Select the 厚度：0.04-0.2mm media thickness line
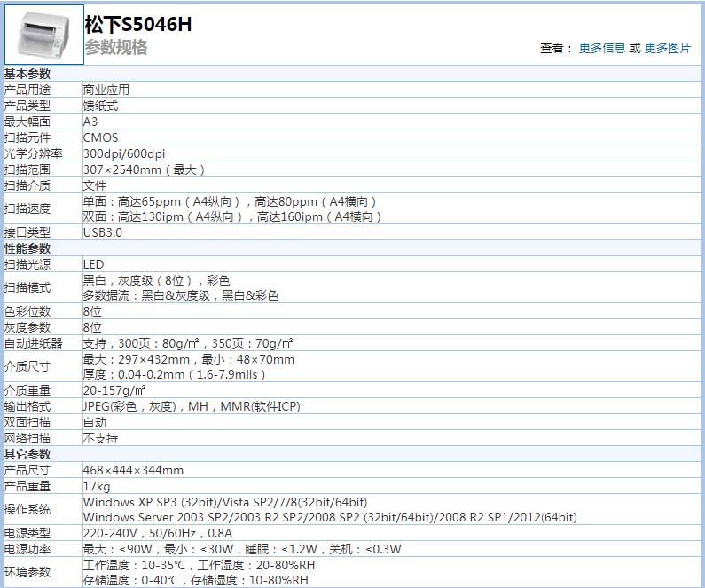Viewport: 705px width, 588px height. (175, 374)
